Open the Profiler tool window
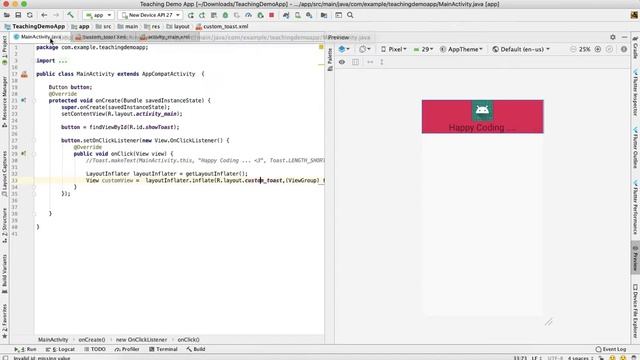The width and height of the screenshot is (640, 360). click(127, 349)
